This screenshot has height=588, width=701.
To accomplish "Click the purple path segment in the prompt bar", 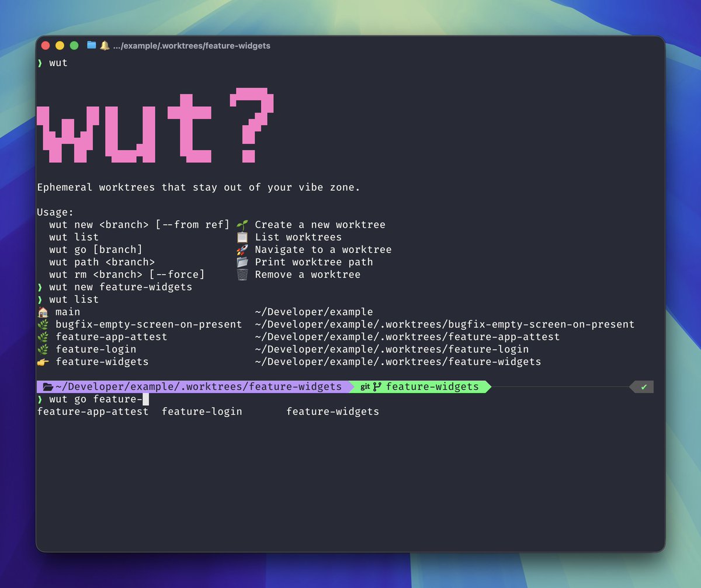I will point(195,387).
